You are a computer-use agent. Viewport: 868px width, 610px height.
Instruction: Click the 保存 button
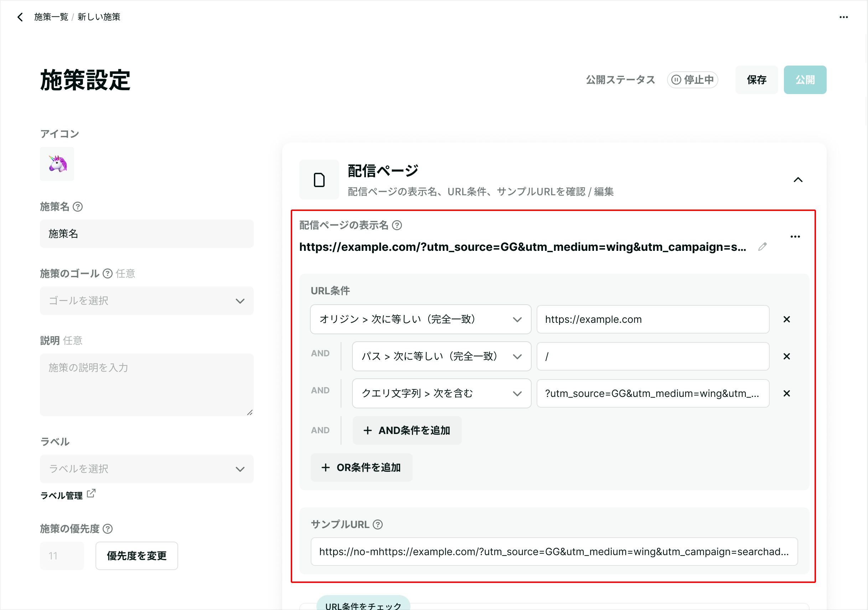(x=756, y=80)
